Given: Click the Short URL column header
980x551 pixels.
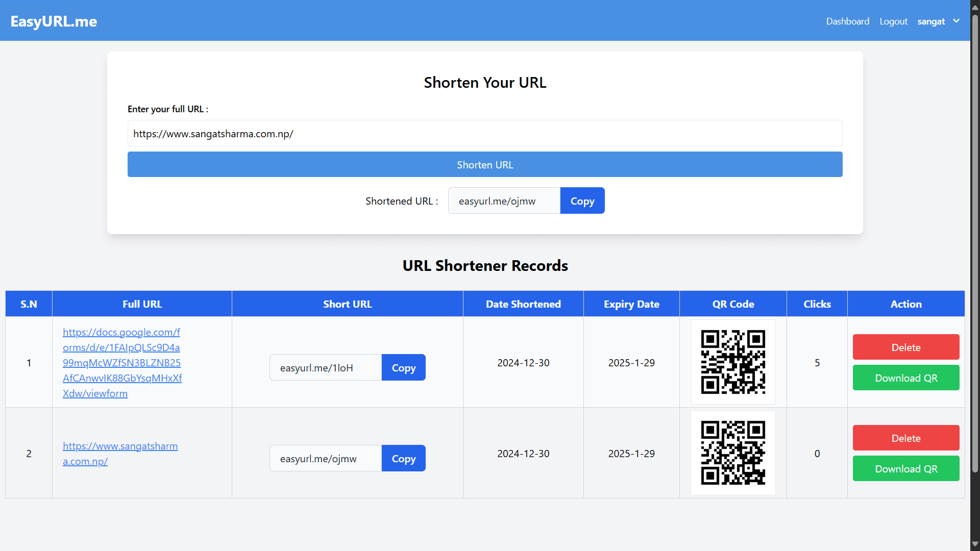Looking at the screenshot, I should click(x=348, y=304).
